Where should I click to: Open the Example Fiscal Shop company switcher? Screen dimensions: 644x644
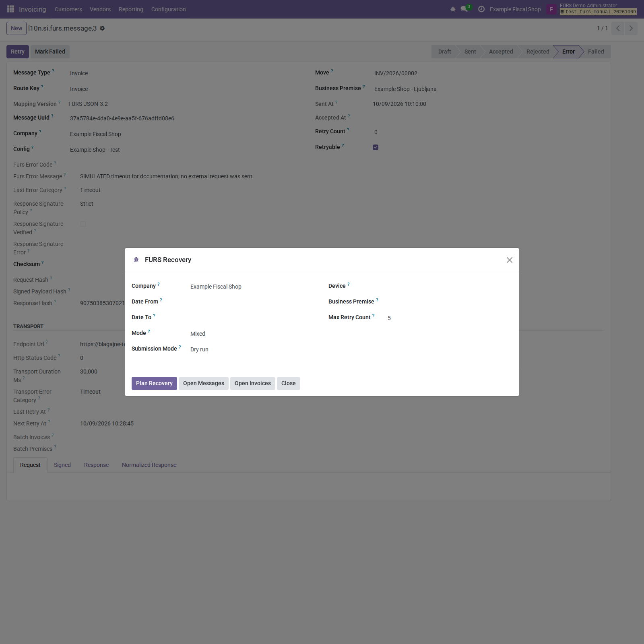tap(515, 9)
